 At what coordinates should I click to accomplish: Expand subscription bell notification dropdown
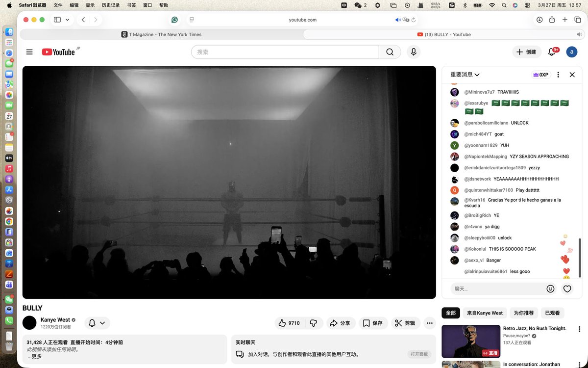pyautogui.click(x=97, y=323)
